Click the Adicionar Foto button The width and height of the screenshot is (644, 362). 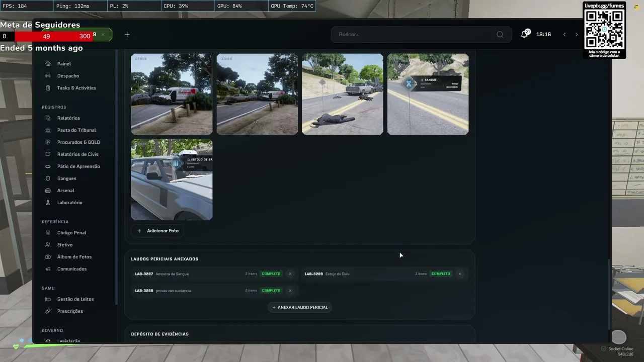click(157, 231)
